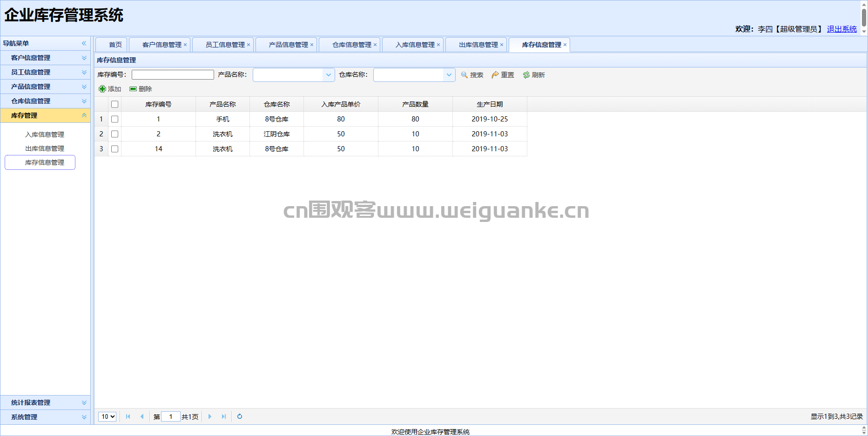Click the 洗衣机 cell in row 14
Viewport: 868px width, 436px height.
(x=222, y=149)
